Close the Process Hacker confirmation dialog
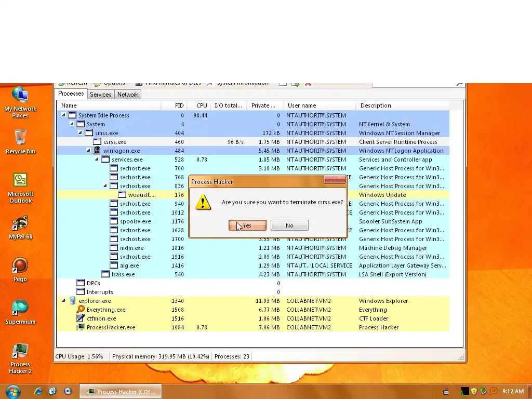 tap(335, 179)
